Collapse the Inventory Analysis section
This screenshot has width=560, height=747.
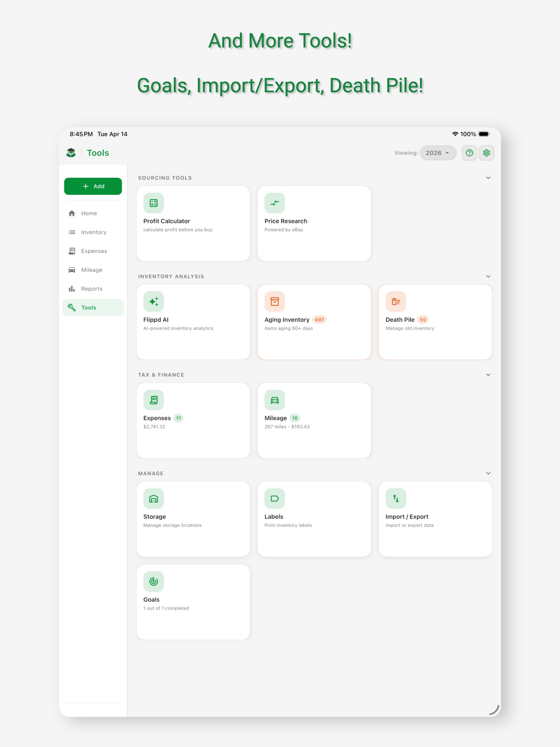point(488,277)
